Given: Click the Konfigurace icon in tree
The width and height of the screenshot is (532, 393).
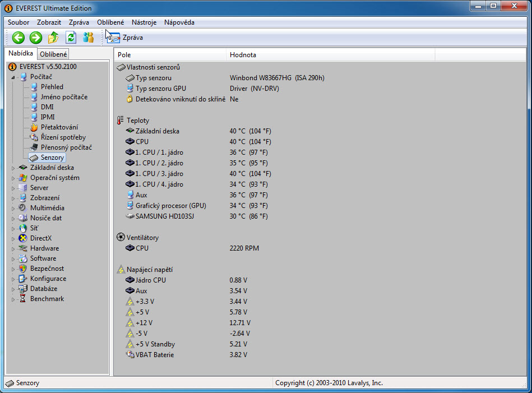Looking at the screenshot, I should pos(23,279).
